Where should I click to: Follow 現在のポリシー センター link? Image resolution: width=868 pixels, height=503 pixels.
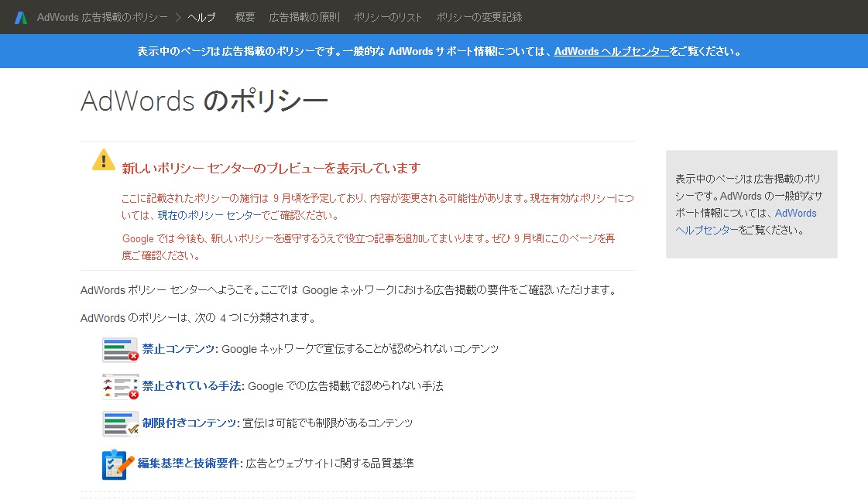pos(210,215)
